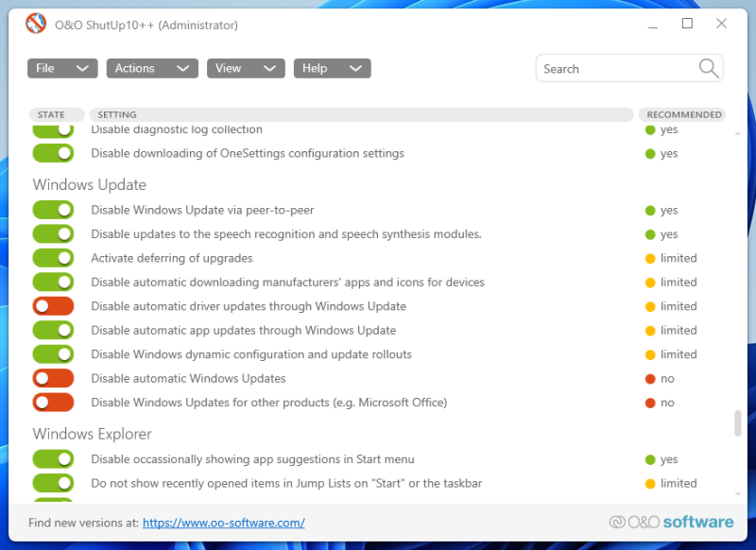This screenshot has height=550, width=756.
Task: Click the O&O ShutUp10++ app logo icon
Action: coord(36,24)
